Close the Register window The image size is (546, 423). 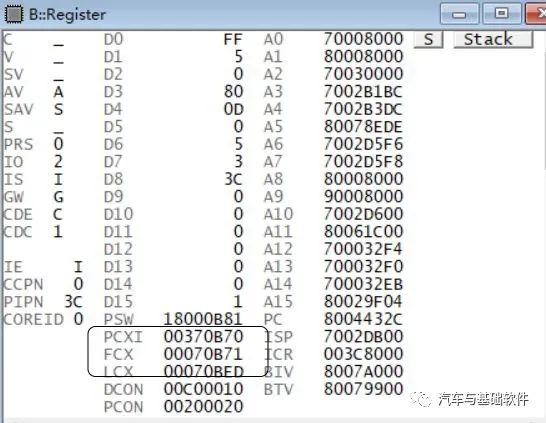point(536,14)
